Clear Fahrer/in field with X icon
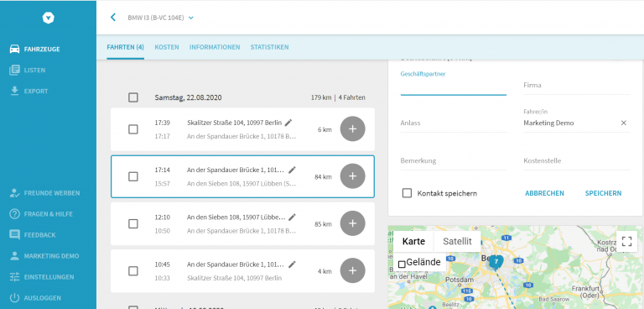Screen dimensions: 644x309 [x=624, y=123]
